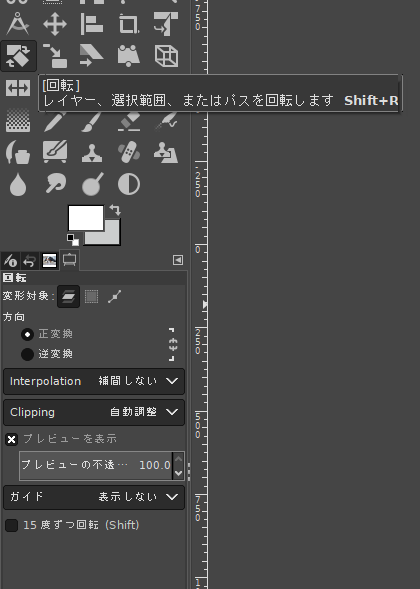This screenshot has height=589, width=420.
Task: Uncheck the プレビューを表示 checkbox
Action: click(x=12, y=439)
